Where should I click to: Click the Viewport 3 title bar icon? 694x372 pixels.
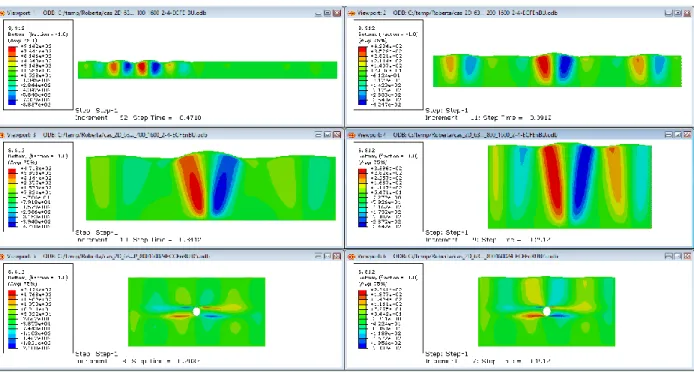(2, 135)
